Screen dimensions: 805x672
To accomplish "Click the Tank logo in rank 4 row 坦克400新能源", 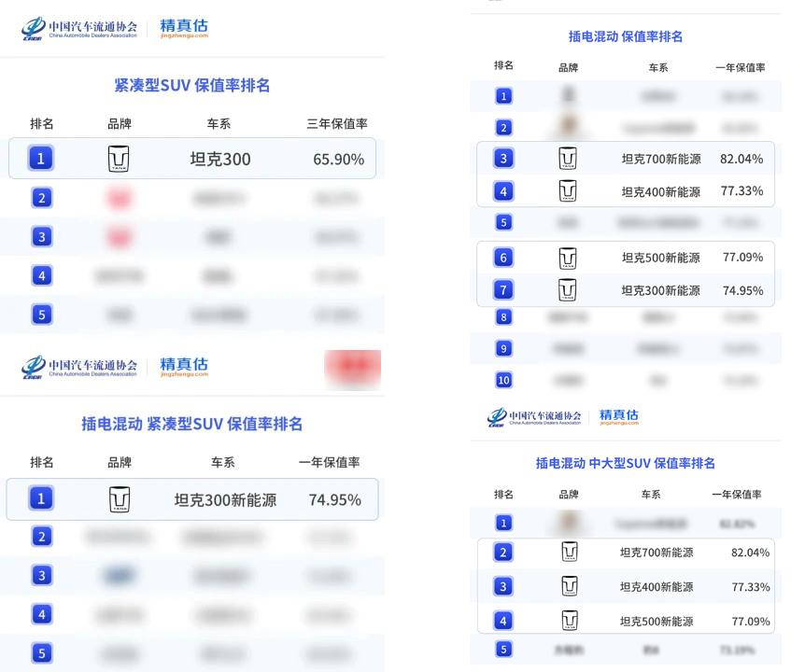I will [x=568, y=190].
